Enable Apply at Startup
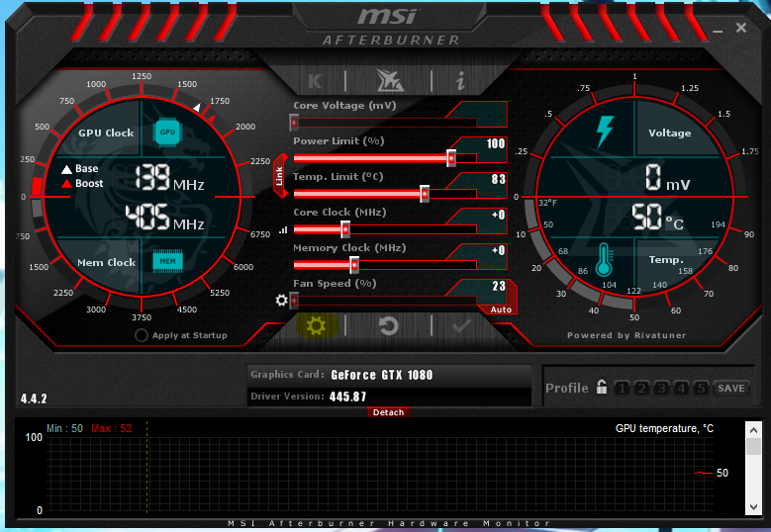Screen dimensions: 771x532 (142, 335)
